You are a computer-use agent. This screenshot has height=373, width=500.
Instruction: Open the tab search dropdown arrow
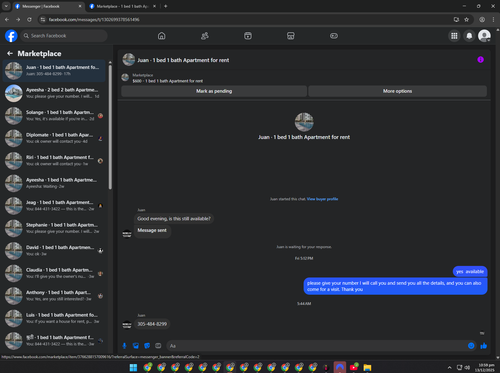coord(6,6)
